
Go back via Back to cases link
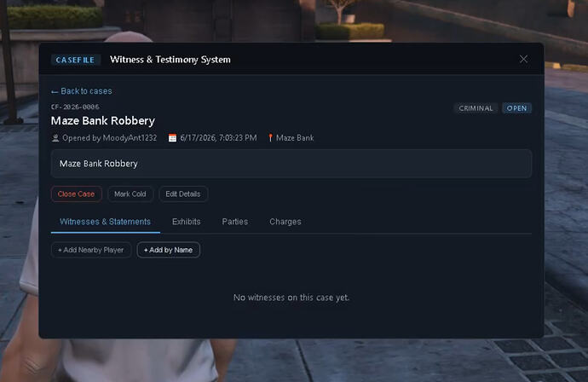click(x=81, y=91)
